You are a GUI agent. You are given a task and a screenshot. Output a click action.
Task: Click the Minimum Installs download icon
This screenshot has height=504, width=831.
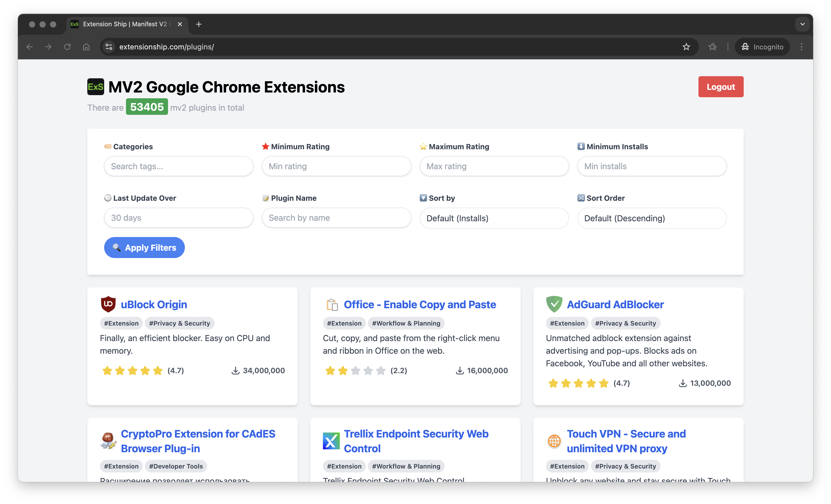click(x=581, y=146)
